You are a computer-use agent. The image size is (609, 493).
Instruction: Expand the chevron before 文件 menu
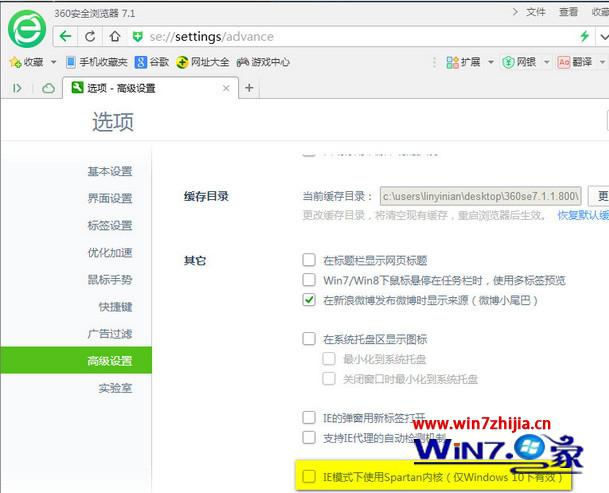pyautogui.click(x=515, y=12)
